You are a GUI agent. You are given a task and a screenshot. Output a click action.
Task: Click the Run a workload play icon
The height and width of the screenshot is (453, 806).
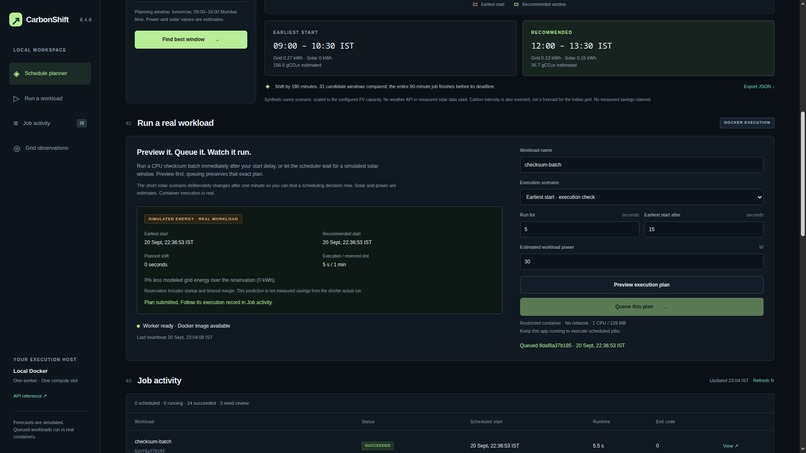pos(16,99)
